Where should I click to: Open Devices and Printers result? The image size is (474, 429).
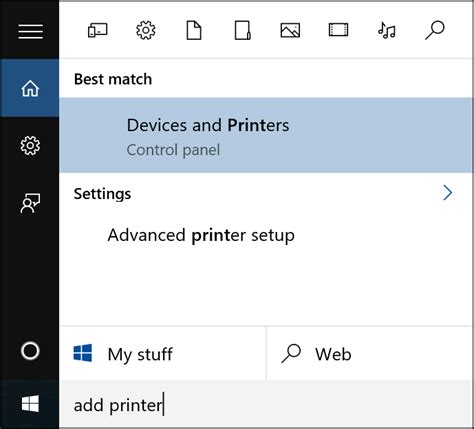click(x=266, y=135)
